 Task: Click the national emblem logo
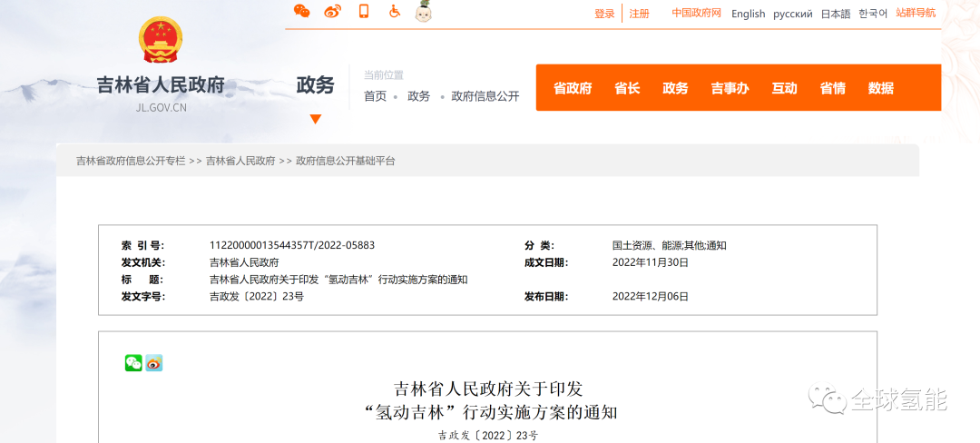tap(161, 40)
